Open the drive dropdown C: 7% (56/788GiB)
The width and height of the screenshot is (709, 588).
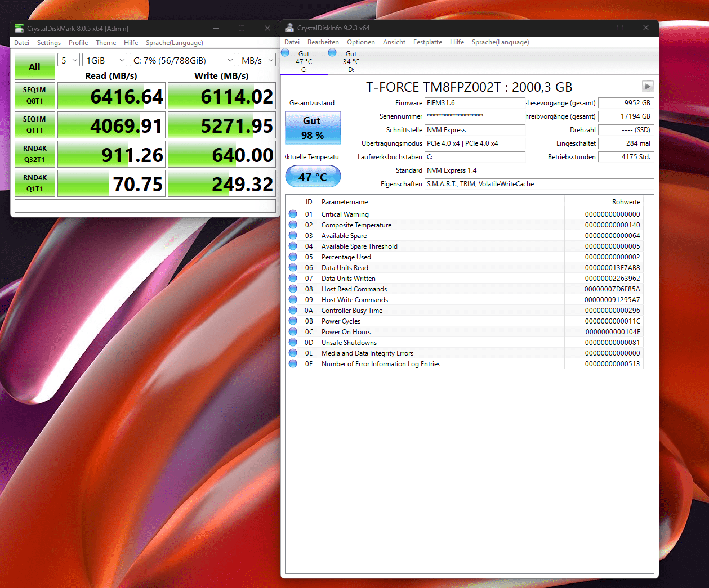pos(183,60)
